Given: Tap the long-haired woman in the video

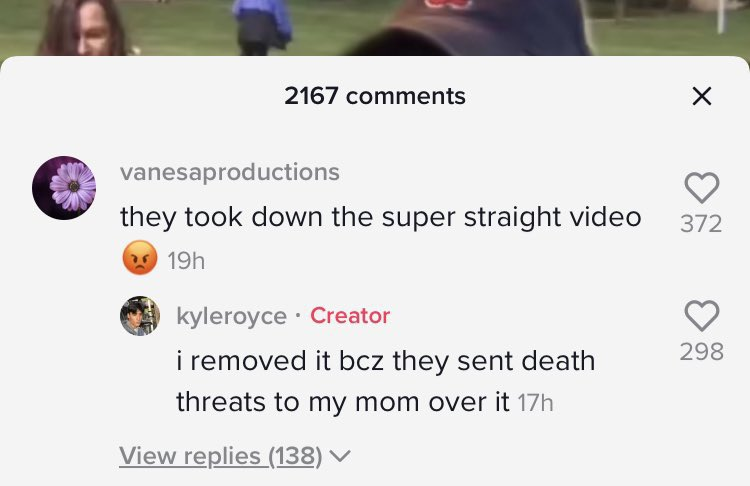Looking at the screenshot, I should (x=82, y=28).
